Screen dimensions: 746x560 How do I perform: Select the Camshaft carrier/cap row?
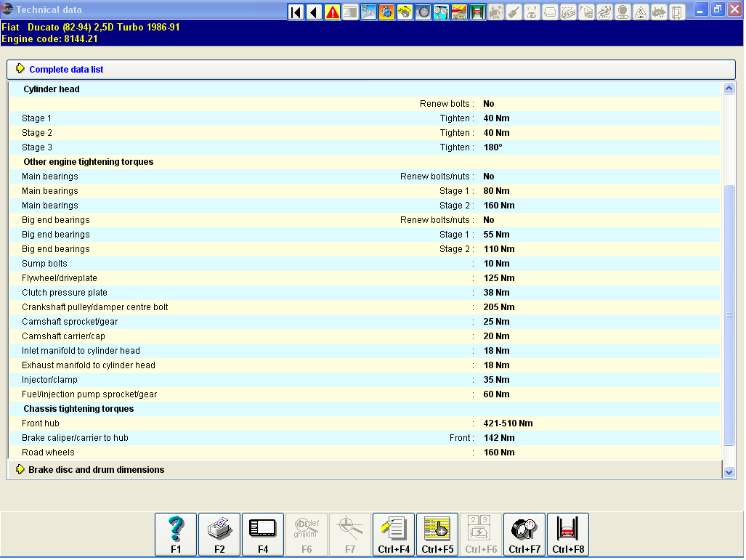tap(365, 336)
